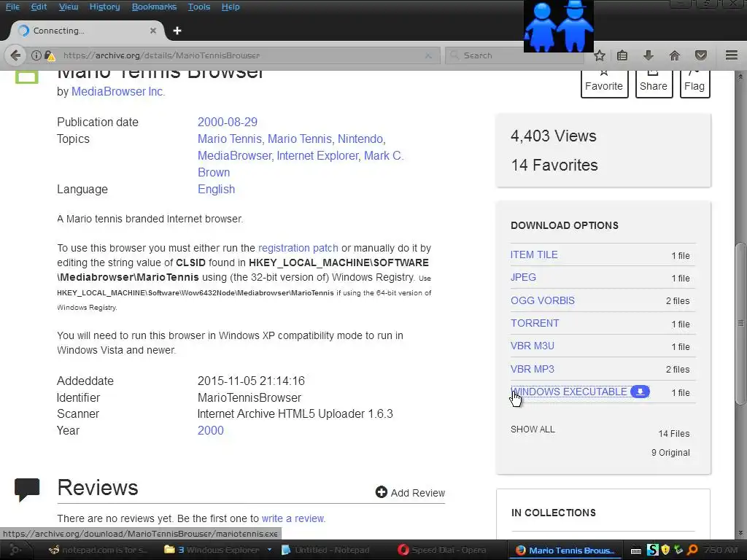The width and height of the screenshot is (747, 560).
Task: Open a new tab with plus button
Action: pos(177,31)
